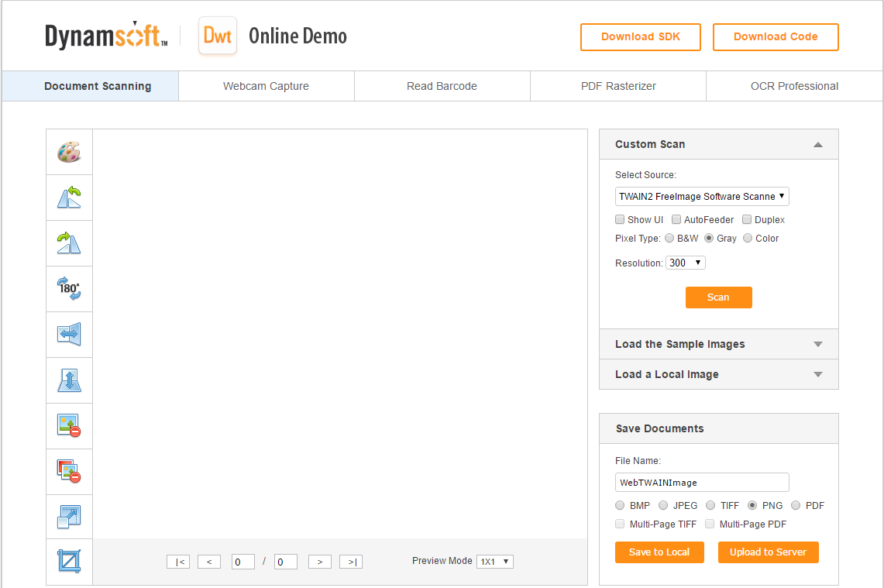This screenshot has height=588, width=884.
Task: Click the File Name input field
Action: (x=702, y=483)
